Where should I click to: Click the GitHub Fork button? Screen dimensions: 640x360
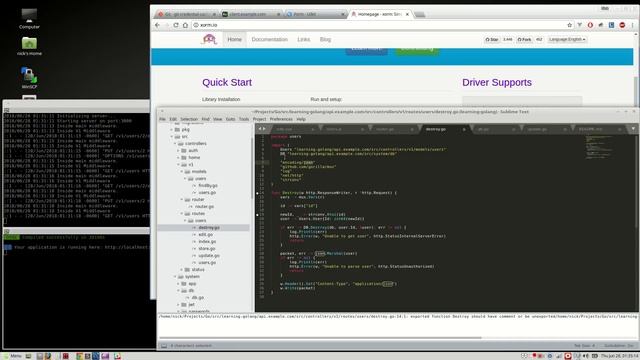[524, 40]
